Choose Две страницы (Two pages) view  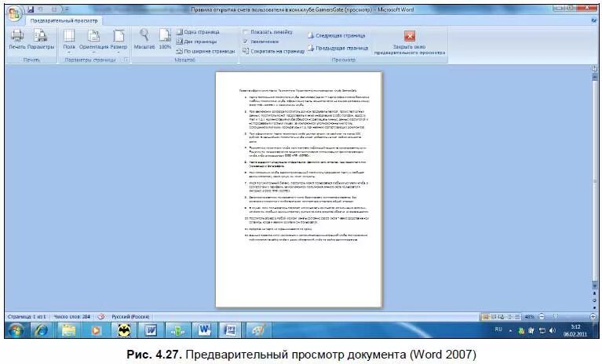196,42
